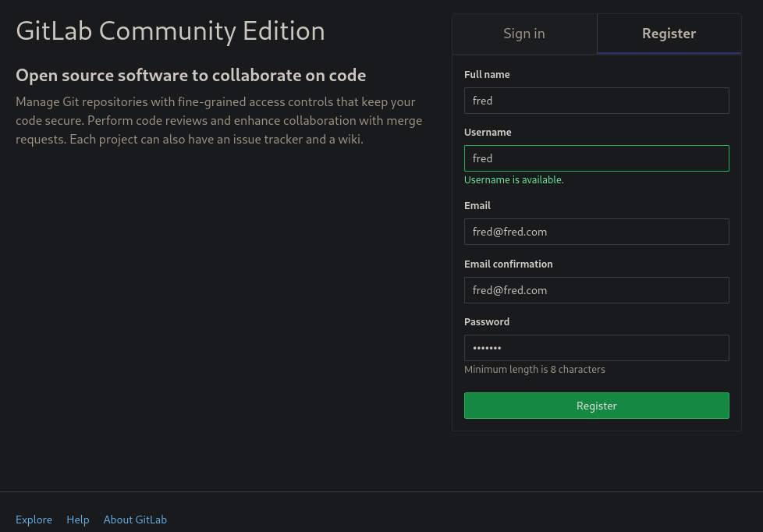Click the Full name input field
Viewport: 763px width, 532px height.
click(x=597, y=101)
